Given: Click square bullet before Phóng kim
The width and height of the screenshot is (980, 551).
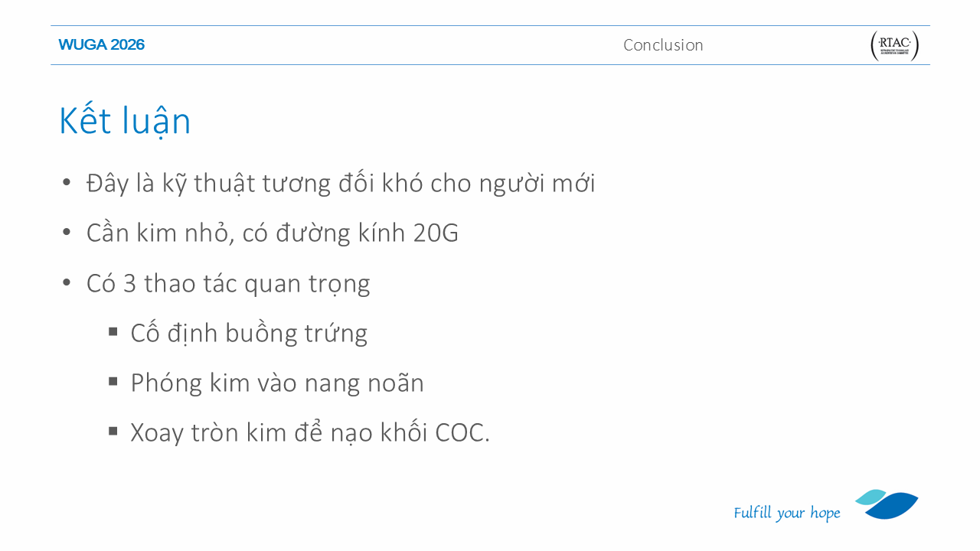Looking at the screenshot, I should coord(113,381).
